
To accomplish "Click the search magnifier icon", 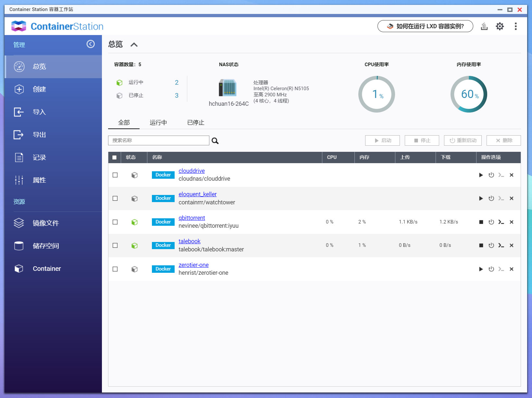I will pyautogui.click(x=215, y=141).
